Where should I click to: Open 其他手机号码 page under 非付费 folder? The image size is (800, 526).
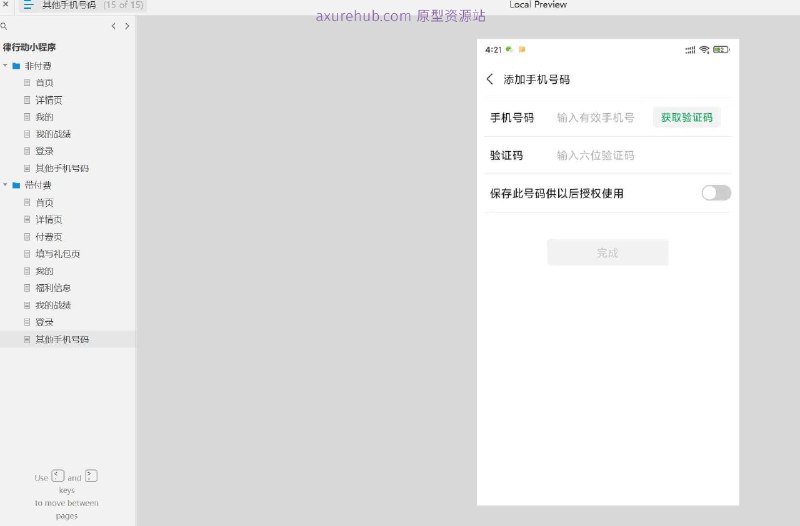(62, 168)
